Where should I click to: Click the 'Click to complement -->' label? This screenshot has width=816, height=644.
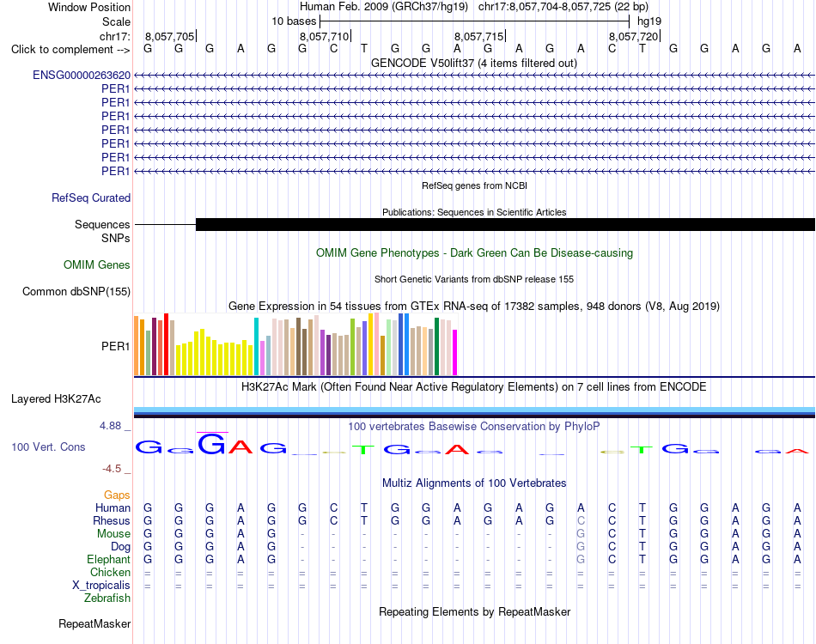(70, 50)
